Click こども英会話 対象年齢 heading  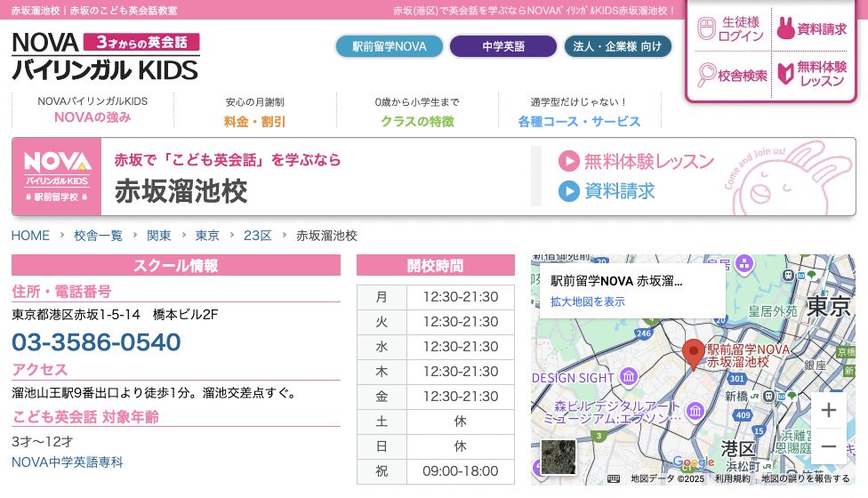(85, 417)
